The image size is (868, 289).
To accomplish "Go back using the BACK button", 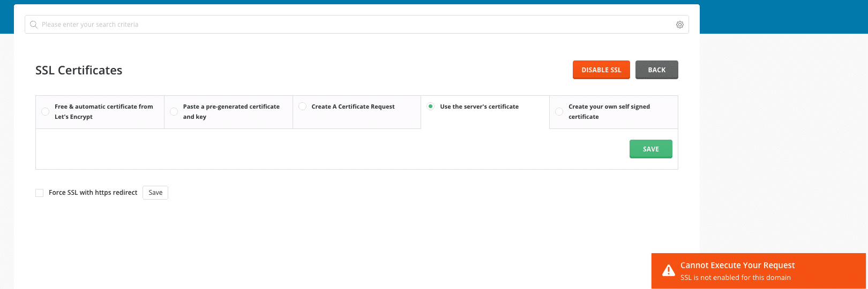I will point(656,70).
